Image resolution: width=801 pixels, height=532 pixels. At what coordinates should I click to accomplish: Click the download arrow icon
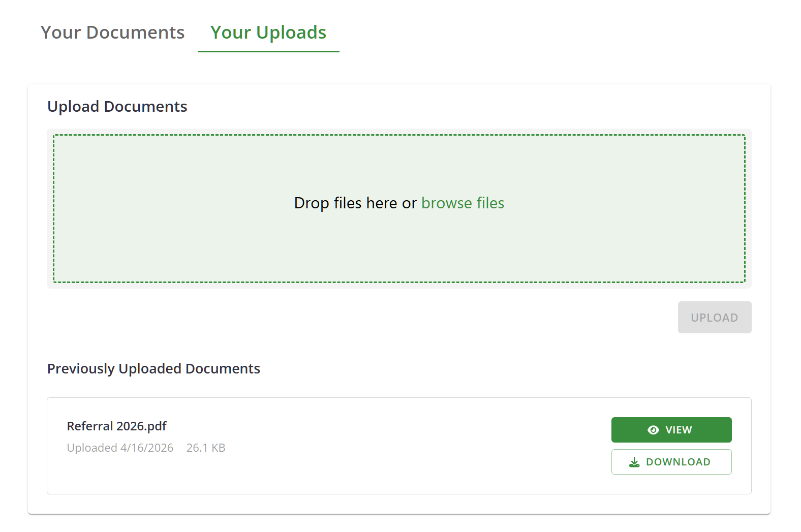tap(634, 462)
